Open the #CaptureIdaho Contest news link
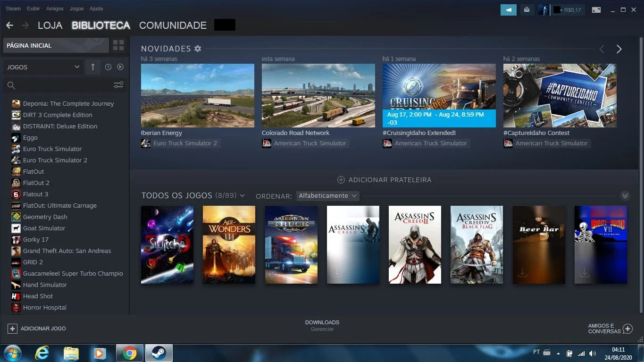The width and height of the screenshot is (644, 362). point(536,133)
